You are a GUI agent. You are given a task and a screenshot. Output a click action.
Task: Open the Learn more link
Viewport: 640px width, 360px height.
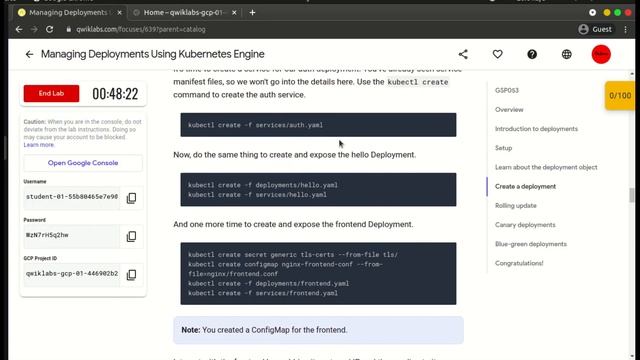click(38, 145)
